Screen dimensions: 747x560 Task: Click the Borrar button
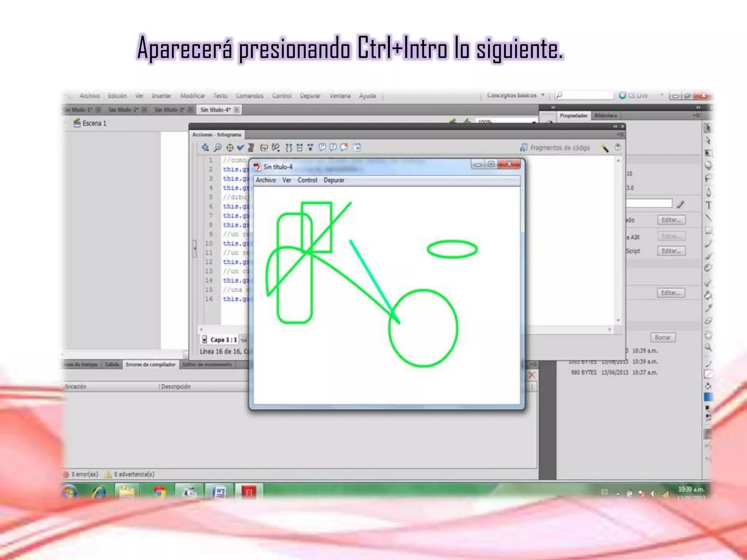(663, 338)
